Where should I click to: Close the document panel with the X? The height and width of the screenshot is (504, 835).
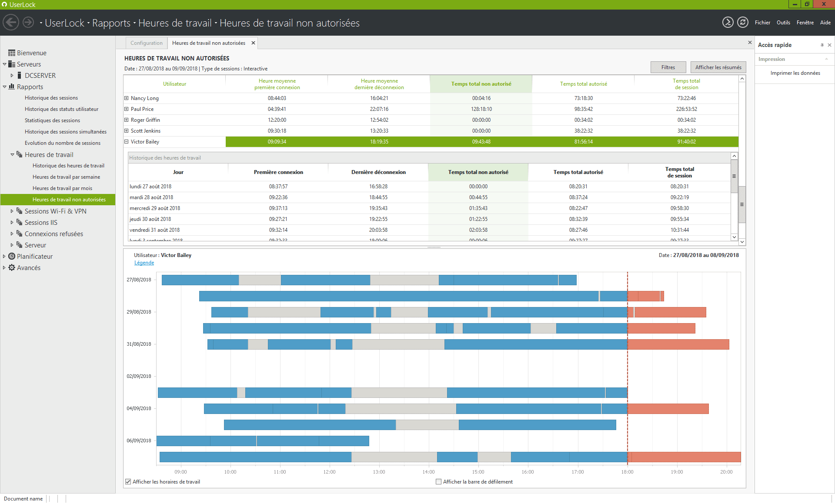pyautogui.click(x=750, y=43)
